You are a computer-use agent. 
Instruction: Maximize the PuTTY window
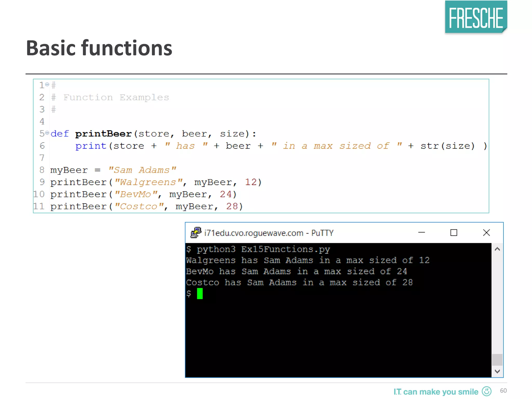click(x=454, y=232)
